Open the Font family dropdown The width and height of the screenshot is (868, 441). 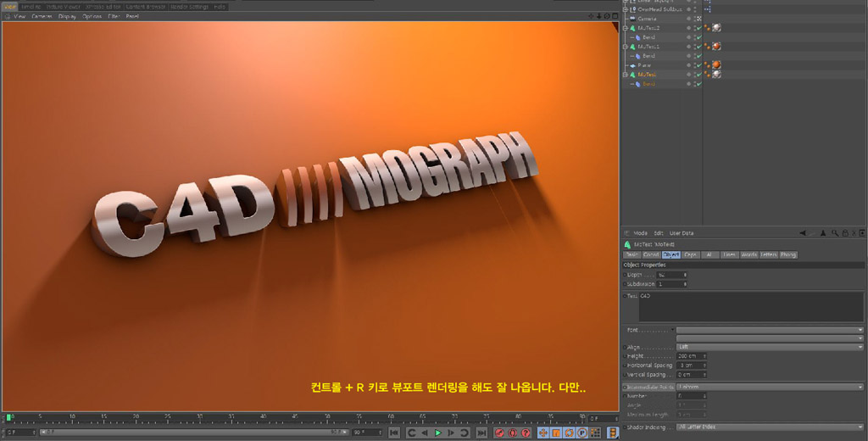770,330
